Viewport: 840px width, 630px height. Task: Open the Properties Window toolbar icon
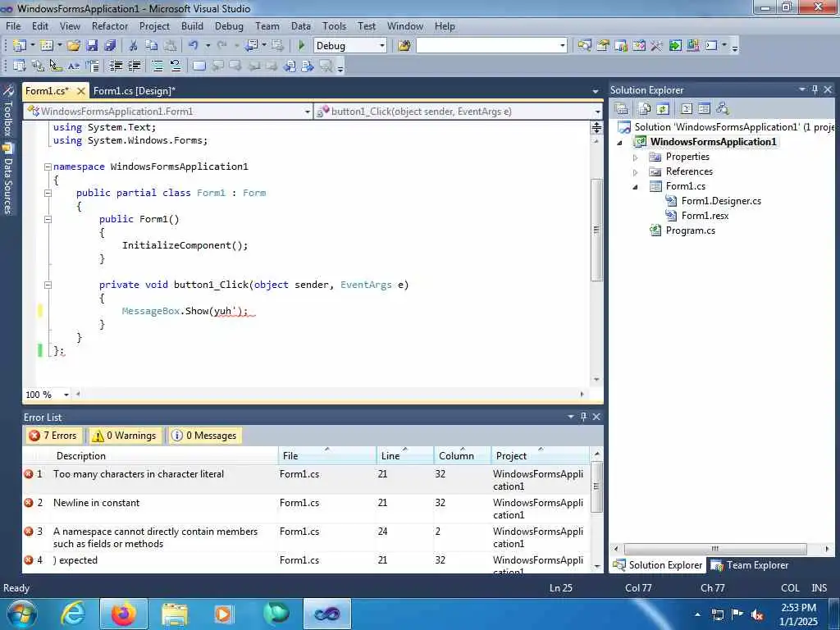[x=603, y=46]
